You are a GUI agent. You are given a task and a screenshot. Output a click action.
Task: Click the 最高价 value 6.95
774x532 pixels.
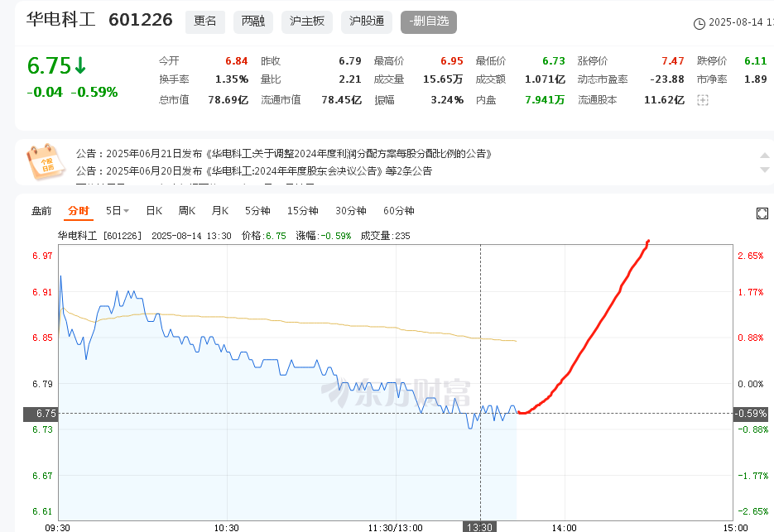click(x=452, y=60)
